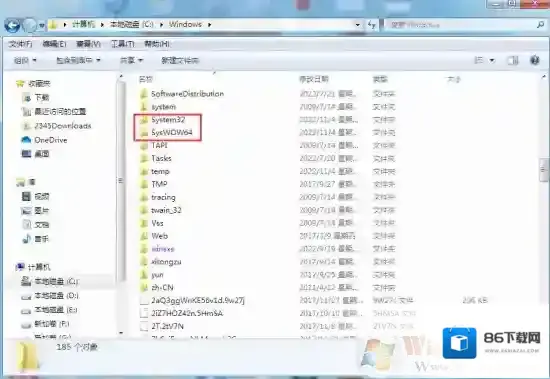Select the System32 folder icon
The height and width of the screenshot is (379, 550).
[144, 120]
